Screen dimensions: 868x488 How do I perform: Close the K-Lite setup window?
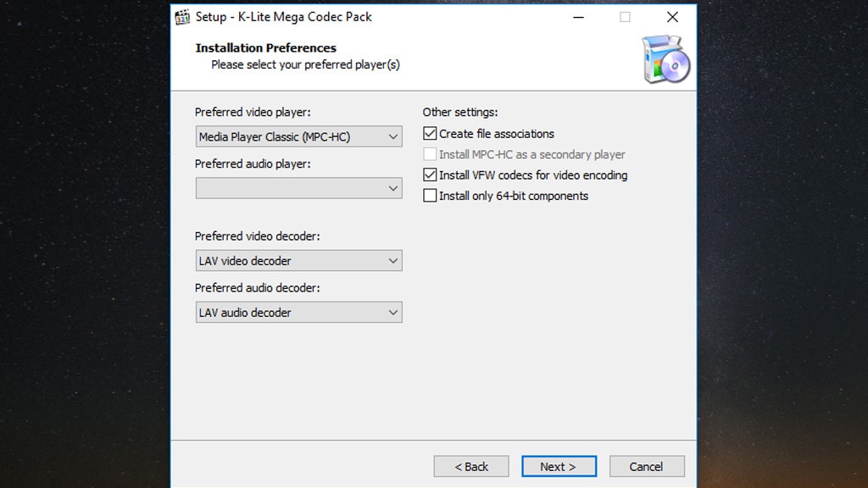point(672,17)
